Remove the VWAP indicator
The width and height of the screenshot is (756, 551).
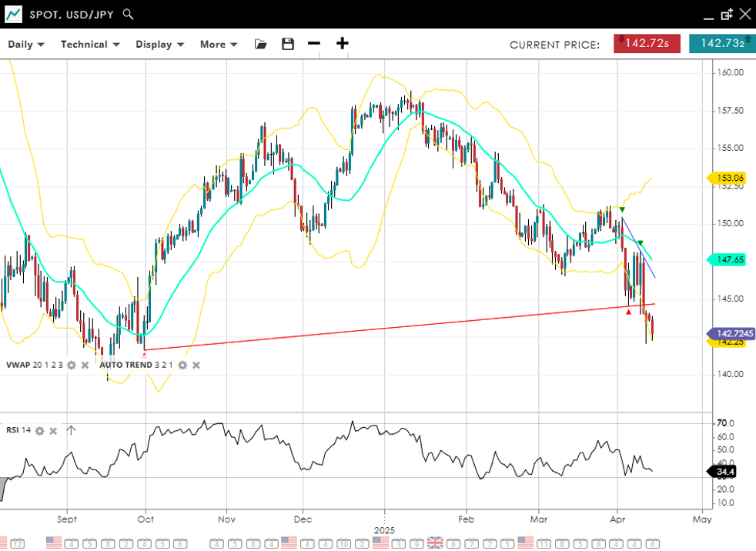tap(85, 365)
